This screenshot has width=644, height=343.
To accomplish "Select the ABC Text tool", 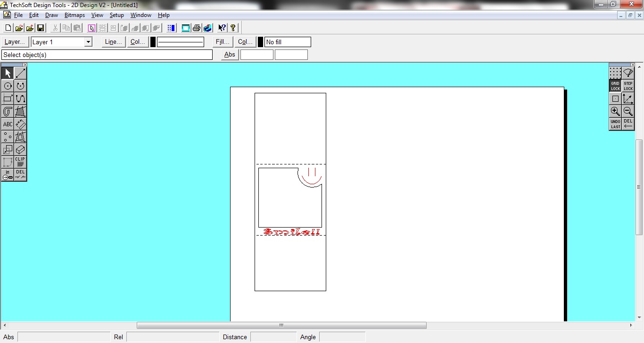I will point(8,124).
